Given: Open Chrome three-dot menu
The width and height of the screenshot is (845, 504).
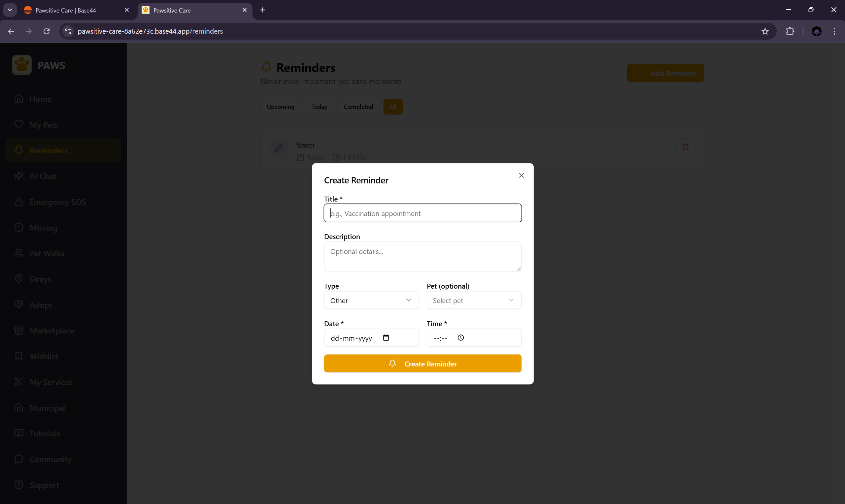Looking at the screenshot, I should click(x=834, y=31).
